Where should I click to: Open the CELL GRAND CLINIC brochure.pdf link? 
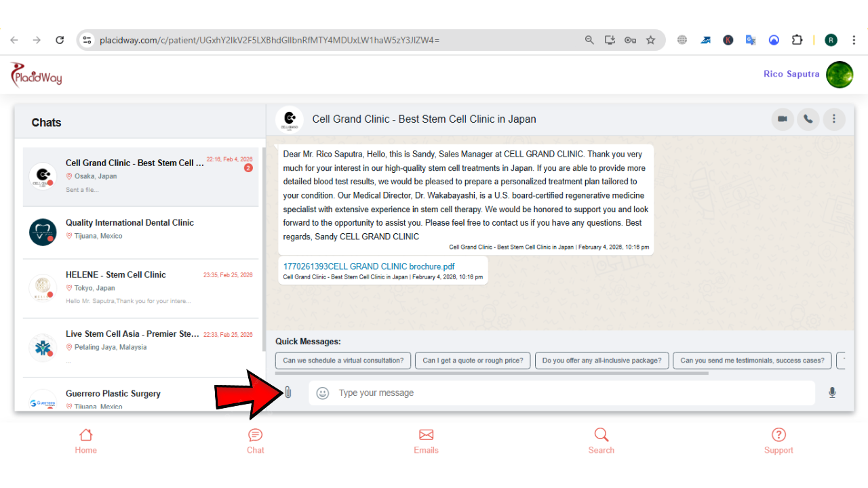(x=369, y=266)
